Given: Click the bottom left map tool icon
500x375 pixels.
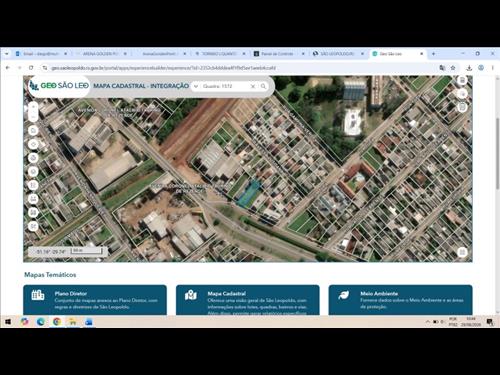Looking at the screenshot, I should tap(33, 226).
